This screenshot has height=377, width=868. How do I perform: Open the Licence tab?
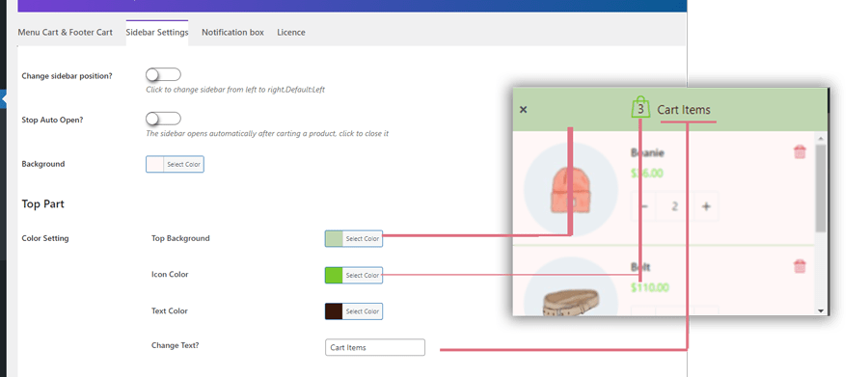pyautogui.click(x=291, y=32)
